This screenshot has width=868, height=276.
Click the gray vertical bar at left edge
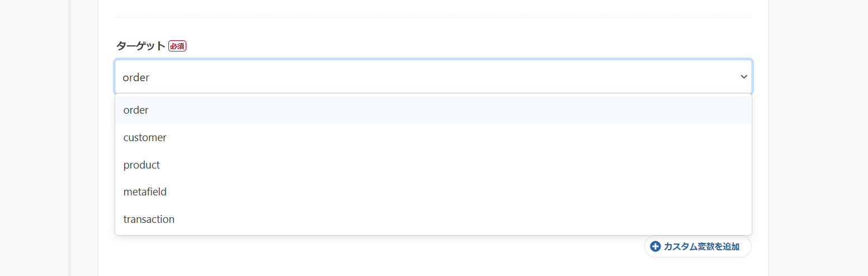click(69, 138)
